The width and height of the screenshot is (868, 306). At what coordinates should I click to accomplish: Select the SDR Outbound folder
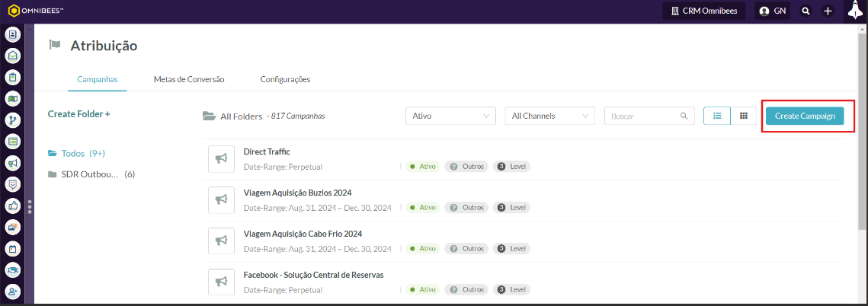tap(91, 174)
